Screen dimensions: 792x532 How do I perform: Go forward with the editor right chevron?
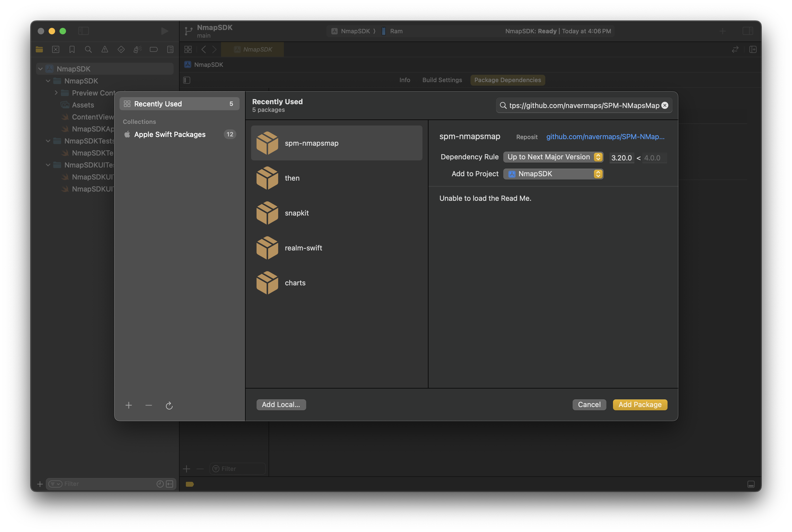pyautogui.click(x=215, y=50)
